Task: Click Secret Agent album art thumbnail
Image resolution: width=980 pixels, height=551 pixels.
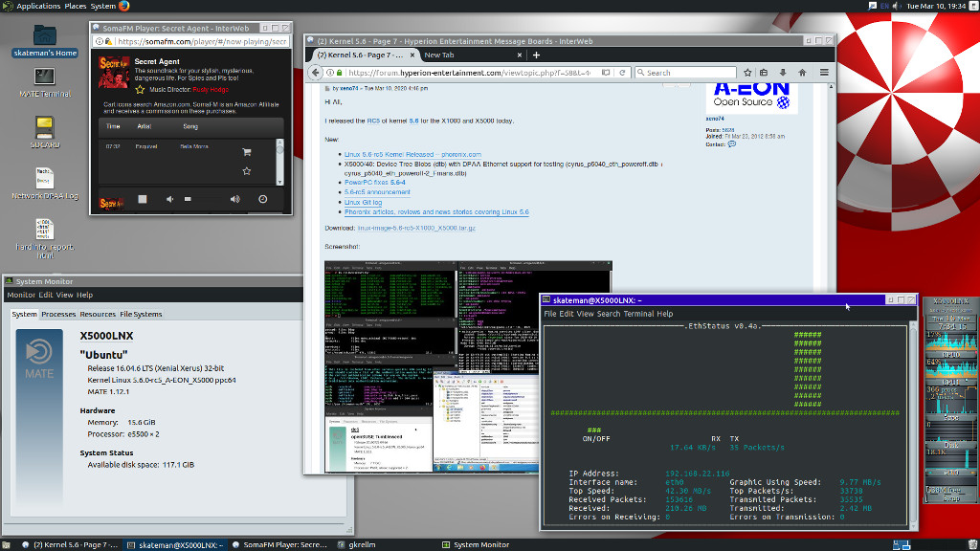Action: [114, 72]
